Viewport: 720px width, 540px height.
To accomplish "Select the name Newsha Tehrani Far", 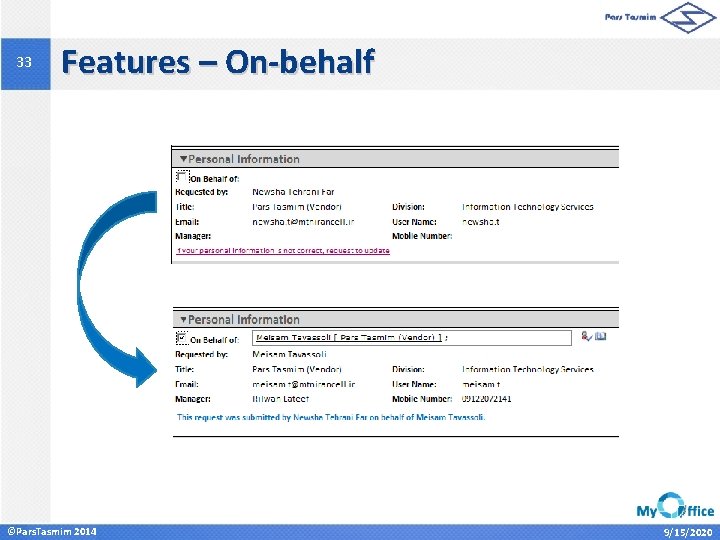I will (293, 192).
